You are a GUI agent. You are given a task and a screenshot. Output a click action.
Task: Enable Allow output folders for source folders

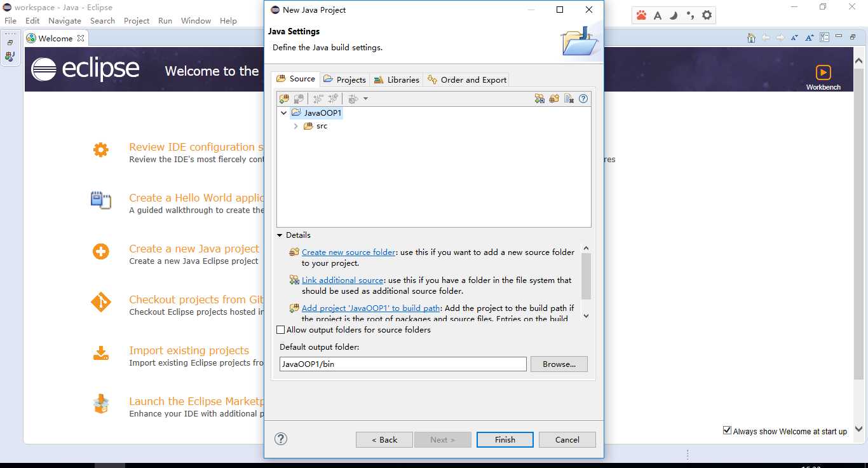tap(281, 330)
